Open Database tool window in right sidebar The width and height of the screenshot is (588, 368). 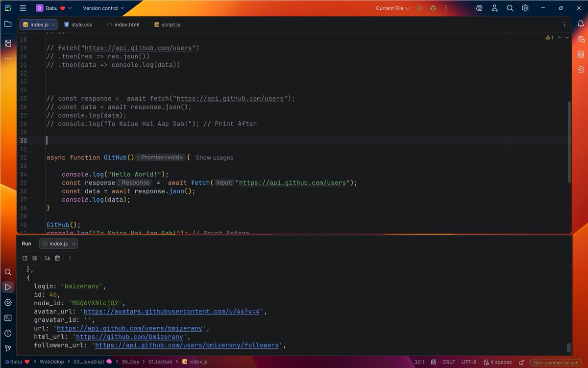click(581, 54)
